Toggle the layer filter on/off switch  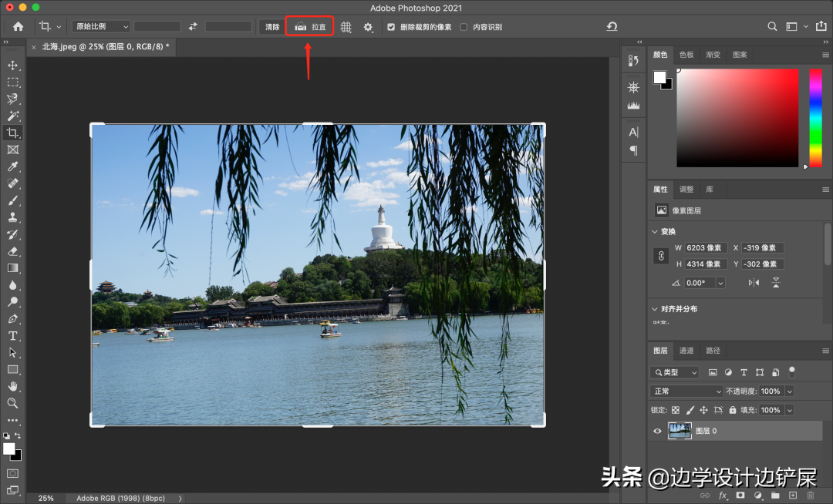(x=791, y=371)
